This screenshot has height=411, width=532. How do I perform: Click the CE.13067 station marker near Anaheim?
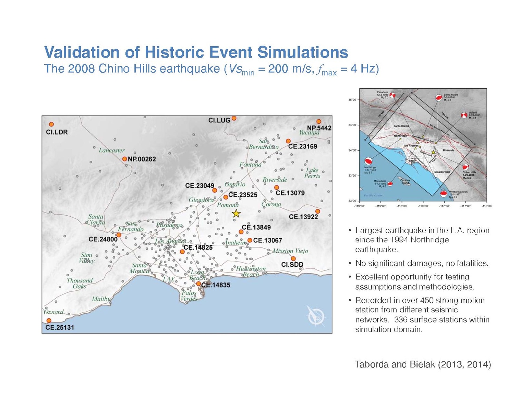coord(250,240)
